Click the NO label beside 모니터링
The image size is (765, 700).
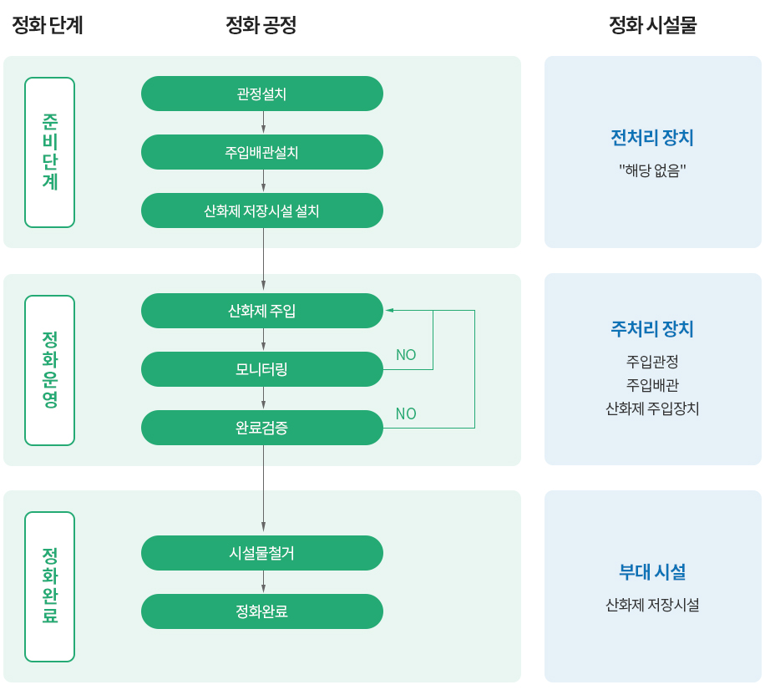click(406, 355)
